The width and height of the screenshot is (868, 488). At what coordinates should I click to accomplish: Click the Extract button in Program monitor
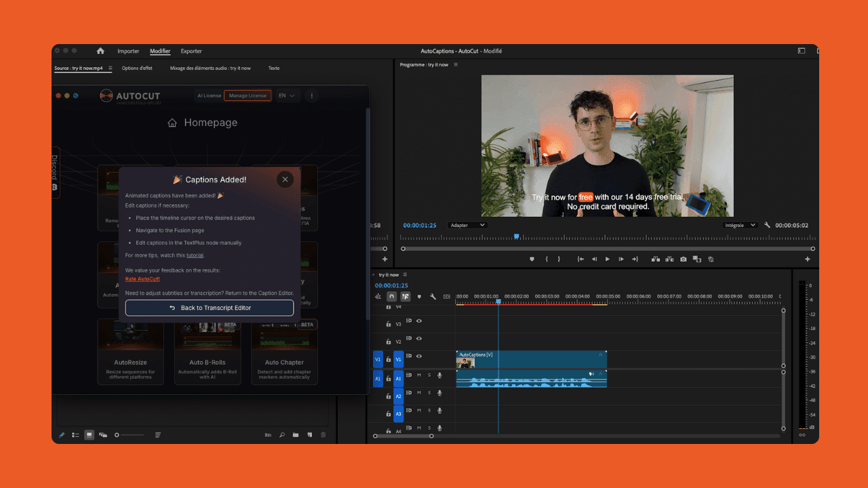click(x=669, y=259)
